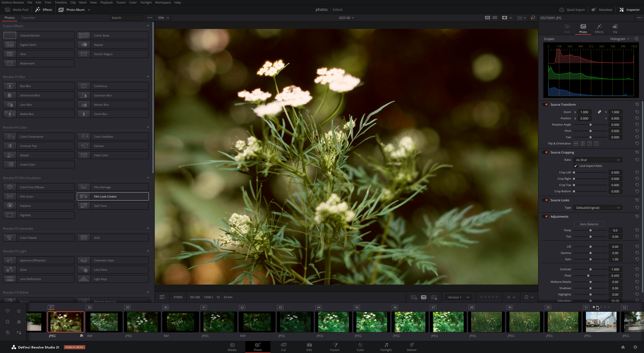
Task: Switch to the Effects tab in Inspector
Action: point(599,28)
